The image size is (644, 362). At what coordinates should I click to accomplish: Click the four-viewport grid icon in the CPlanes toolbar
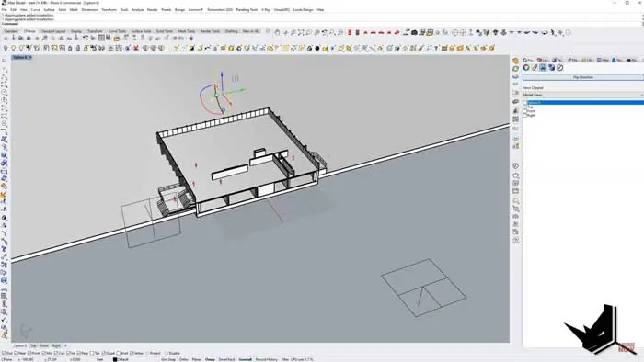click(x=101, y=38)
